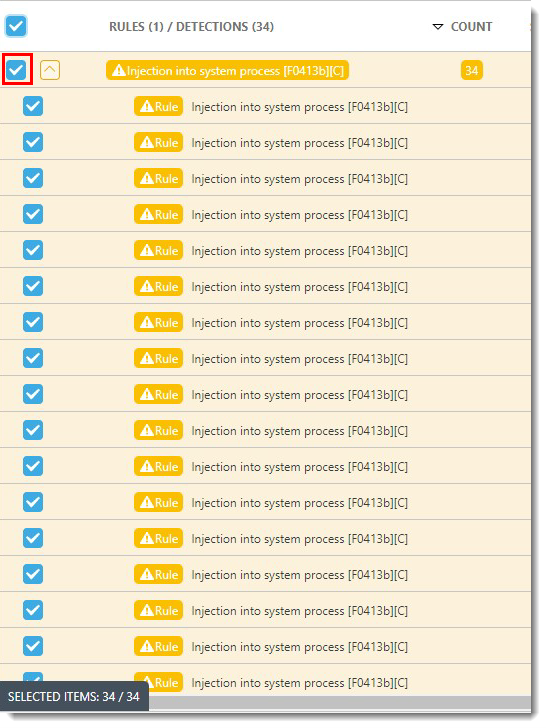Click the SELECTED ITEMS: 34 / 34 status label
Viewport: 546px width, 728px height.
(x=74, y=696)
